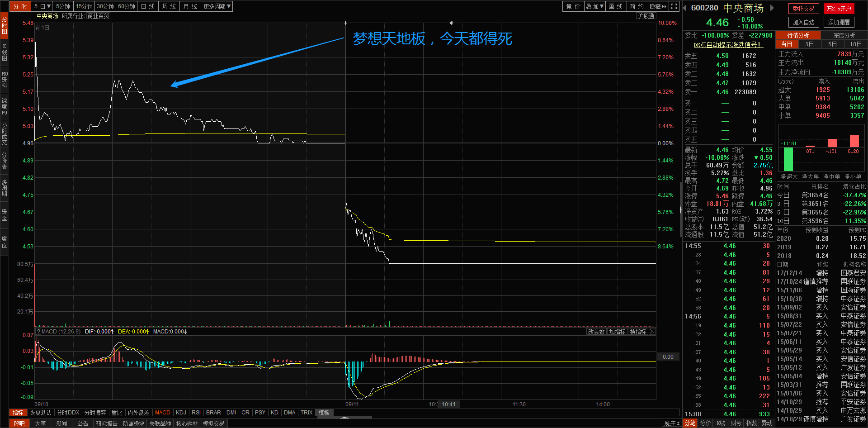Image resolution: width=868 pixels, height=428 pixels.
Task: Click 恢复默认 in indicator bar
Action: click(x=41, y=413)
